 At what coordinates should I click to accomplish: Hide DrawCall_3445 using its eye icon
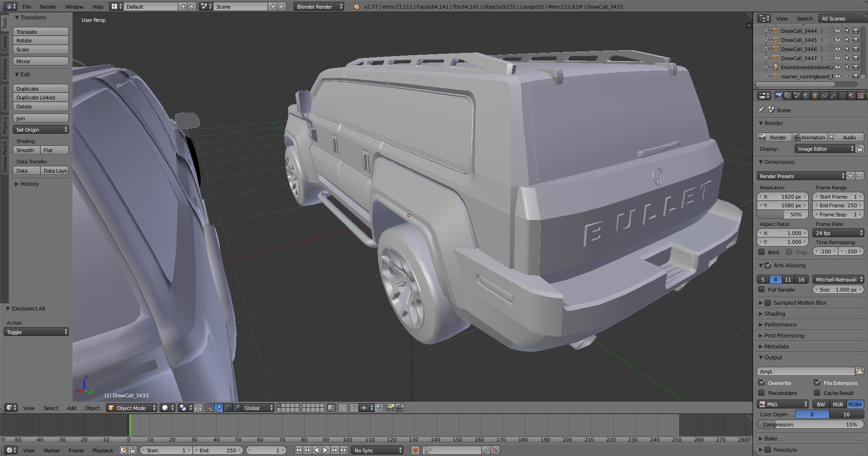click(838, 40)
